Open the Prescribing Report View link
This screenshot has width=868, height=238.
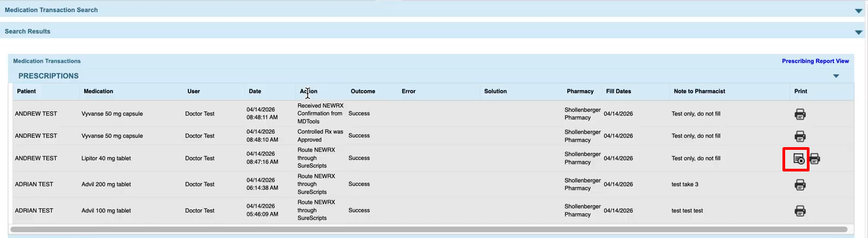tap(815, 61)
